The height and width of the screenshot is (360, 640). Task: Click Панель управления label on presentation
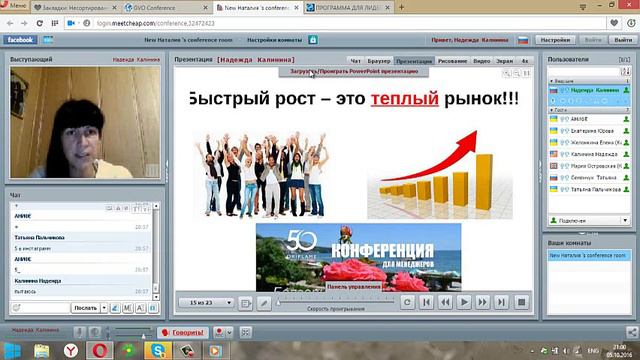pos(353,287)
